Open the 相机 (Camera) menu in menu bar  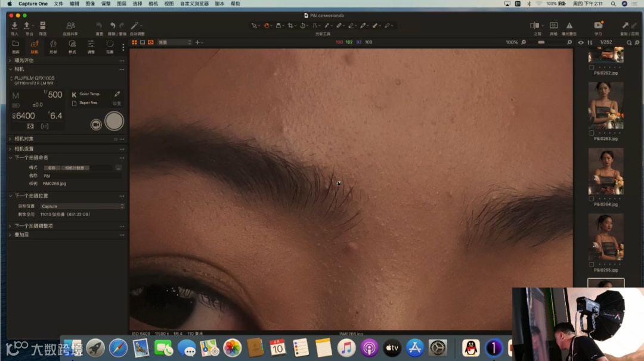pyautogui.click(x=153, y=4)
